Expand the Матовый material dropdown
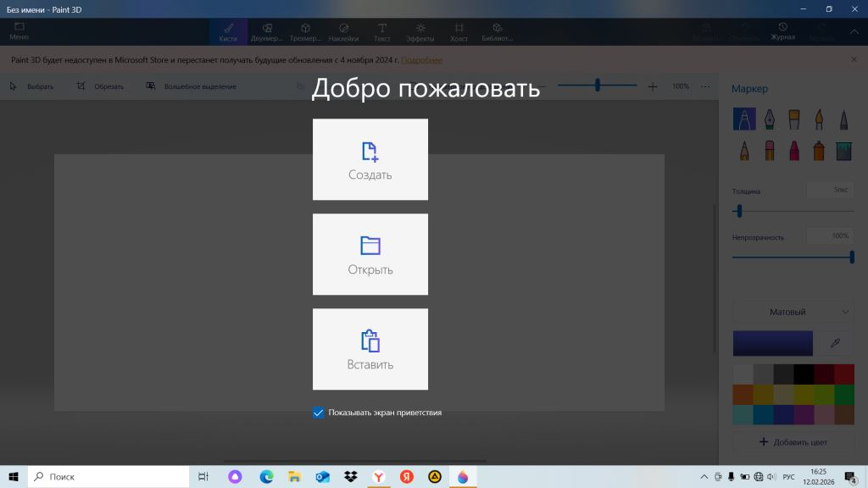This screenshot has height=488, width=868. (x=793, y=312)
